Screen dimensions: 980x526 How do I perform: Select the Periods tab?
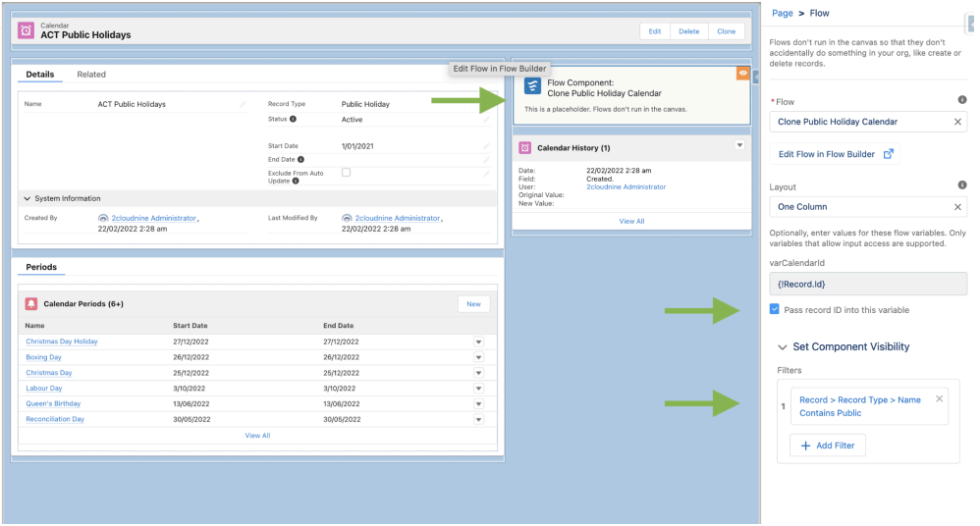pos(41,267)
